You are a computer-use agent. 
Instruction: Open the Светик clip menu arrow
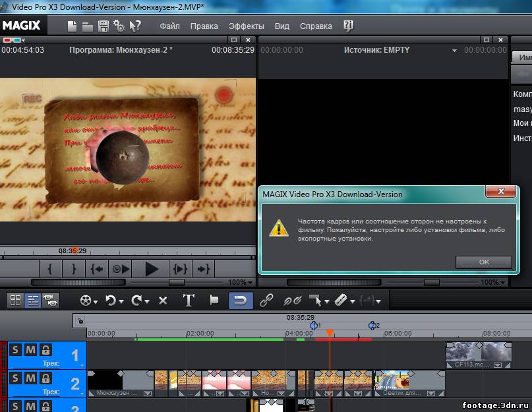click(x=431, y=394)
